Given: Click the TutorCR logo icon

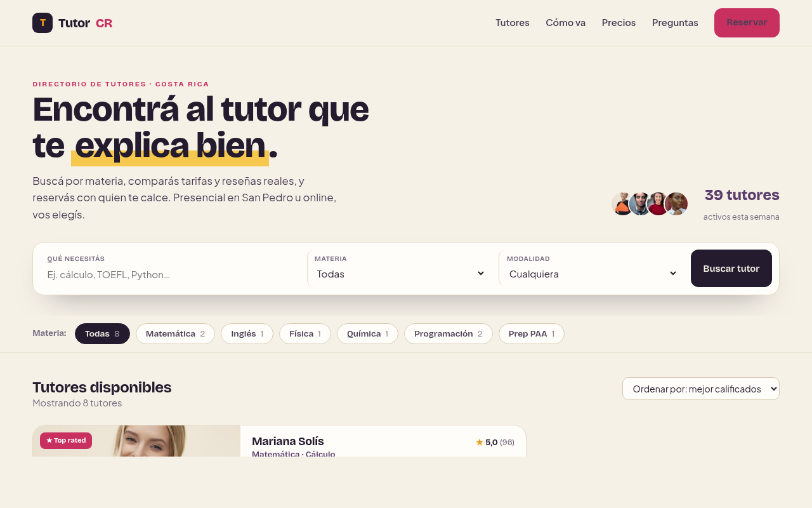Looking at the screenshot, I should [43, 23].
